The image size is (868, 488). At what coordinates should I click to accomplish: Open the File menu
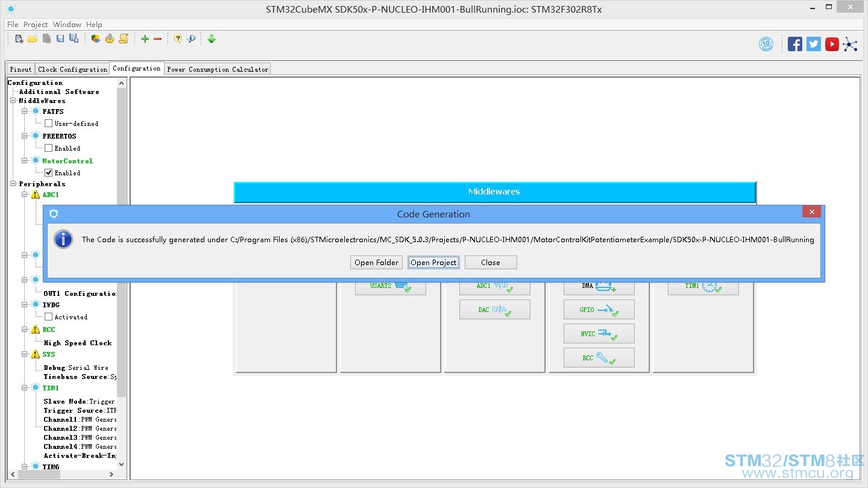tap(13, 25)
